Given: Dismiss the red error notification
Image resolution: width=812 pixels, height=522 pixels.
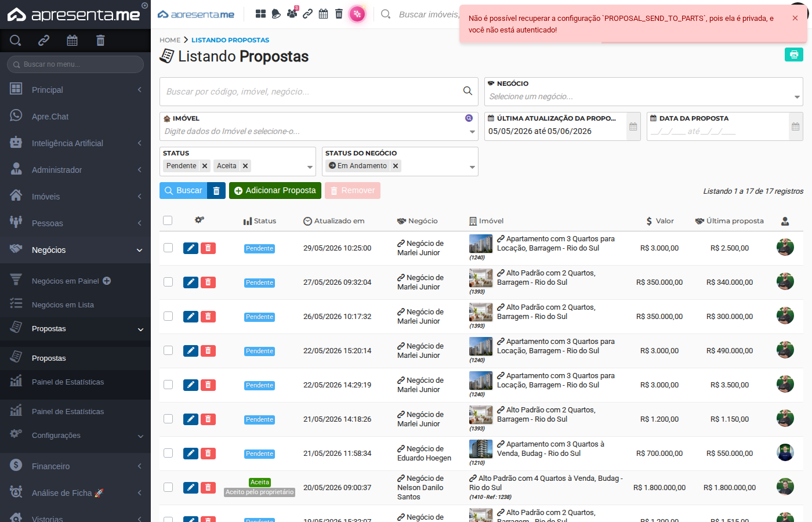Looking at the screenshot, I should coord(795,18).
